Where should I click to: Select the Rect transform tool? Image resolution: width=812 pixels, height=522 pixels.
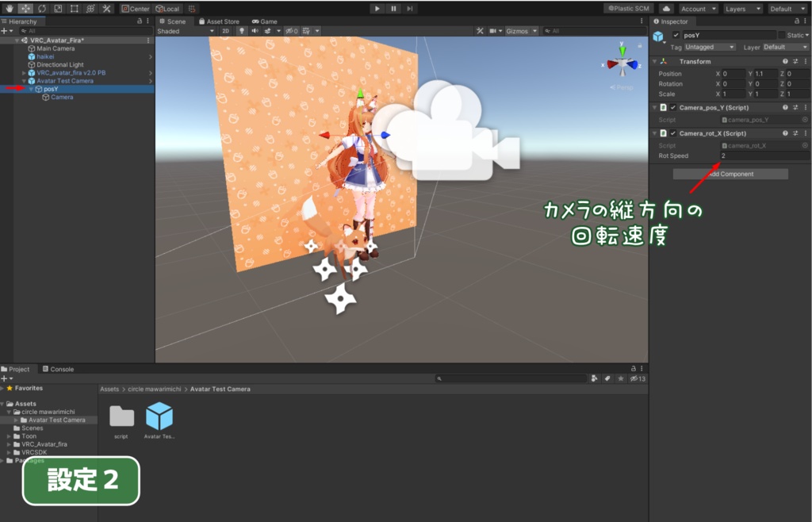72,8
